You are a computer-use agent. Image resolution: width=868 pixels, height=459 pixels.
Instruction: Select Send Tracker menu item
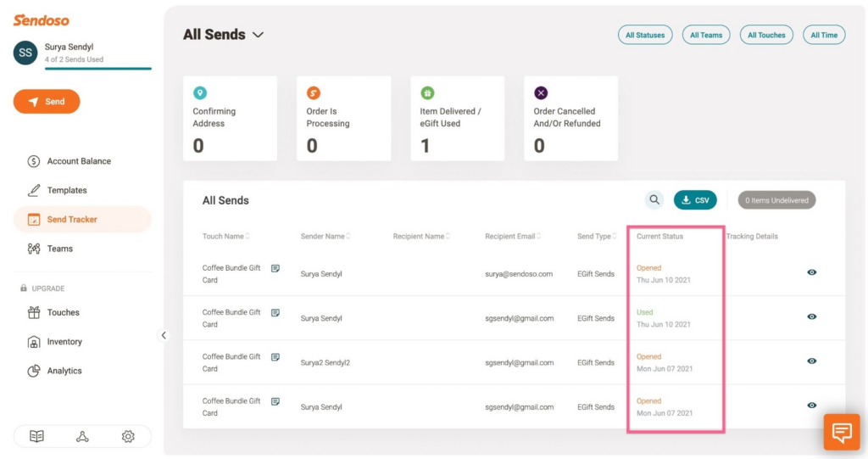pyautogui.click(x=82, y=220)
